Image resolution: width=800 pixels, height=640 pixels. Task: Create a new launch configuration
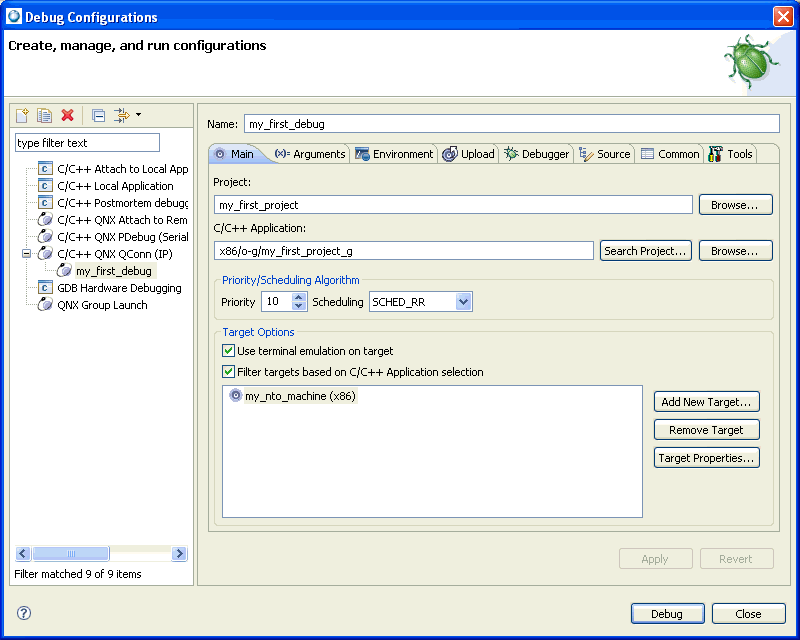click(22, 116)
